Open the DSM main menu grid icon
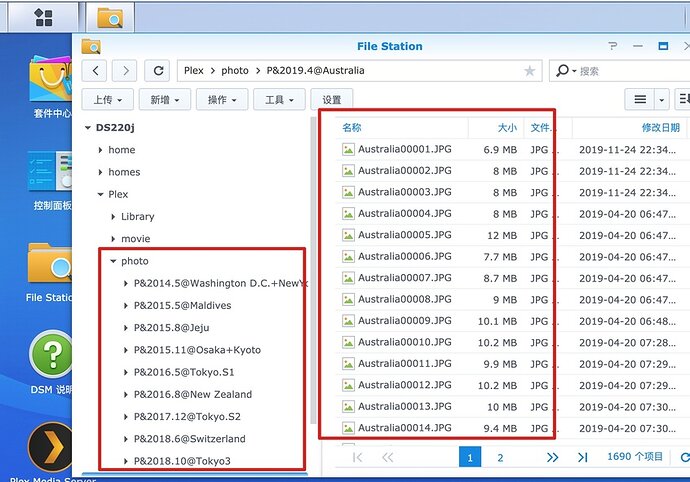 [44, 18]
